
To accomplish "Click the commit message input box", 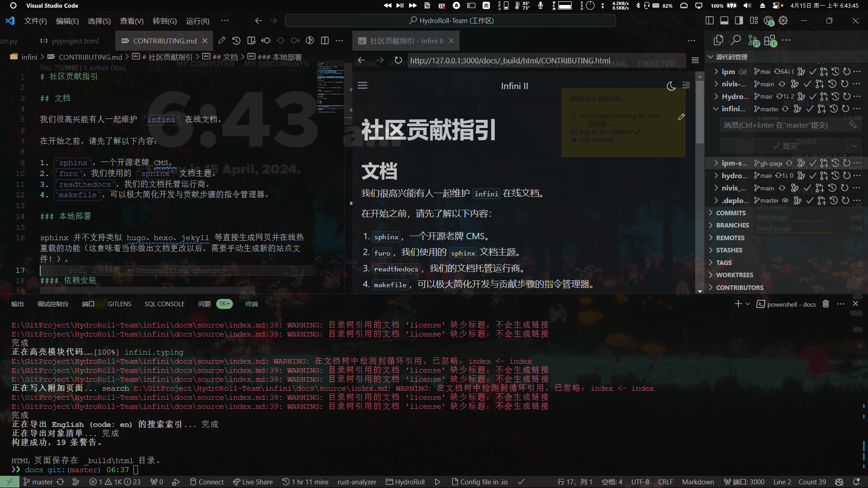I will tap(785, 125).
